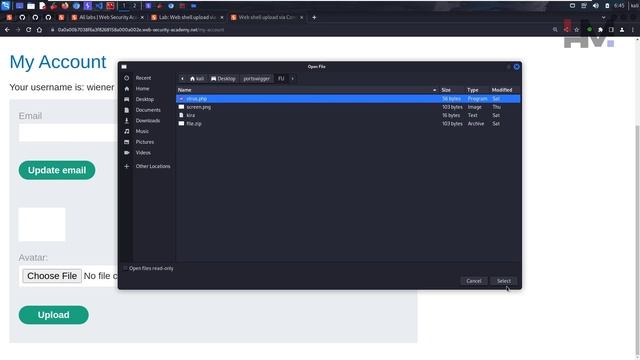Open the browser zoom magnifier icon
The width and height of the screenshot is (640, 360).
(x=555, y=30)
